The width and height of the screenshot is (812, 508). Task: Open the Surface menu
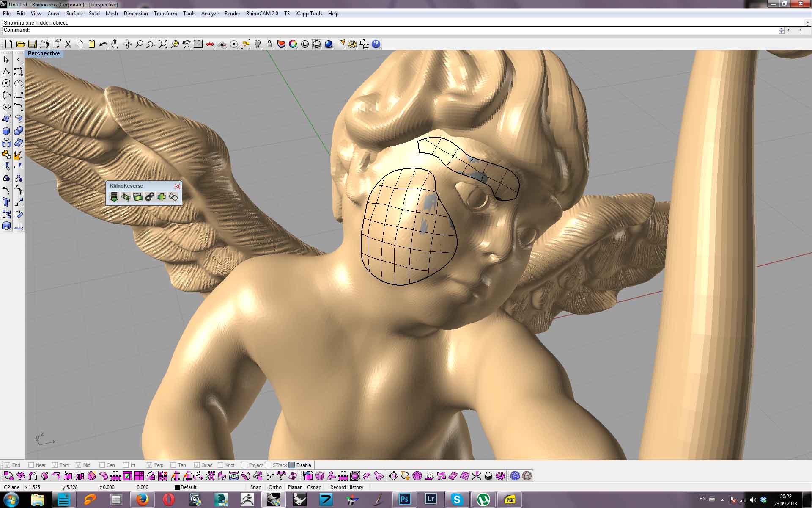tap(74, 14)
